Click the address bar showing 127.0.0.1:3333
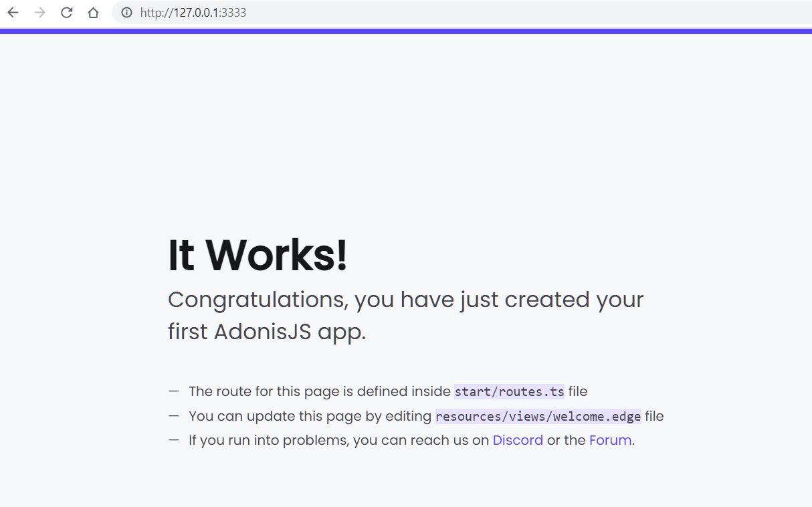The image size is (812, 507). pos(194,12)
